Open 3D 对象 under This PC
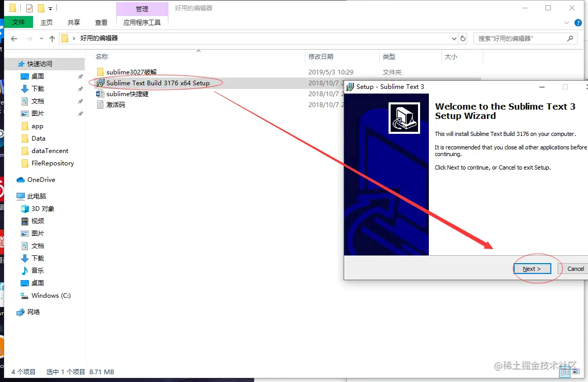This screenshot has width=588, height=382. (x=43, y=209)
